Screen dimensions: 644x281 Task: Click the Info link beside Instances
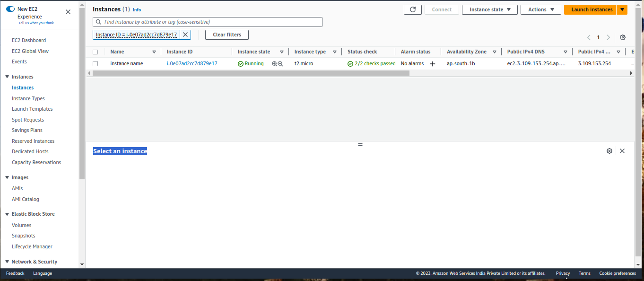coord(137,9)
